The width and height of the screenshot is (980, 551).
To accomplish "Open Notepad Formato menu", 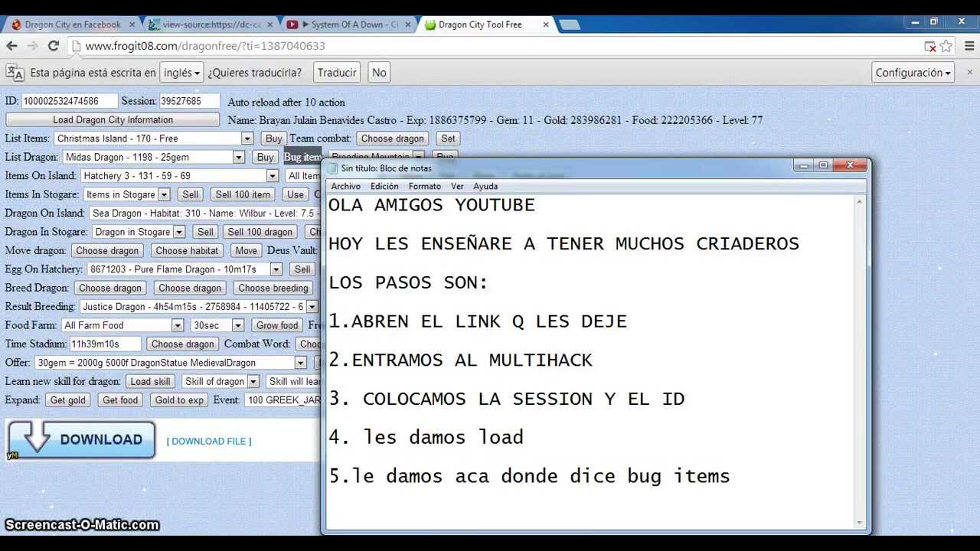I will [424, 186].
